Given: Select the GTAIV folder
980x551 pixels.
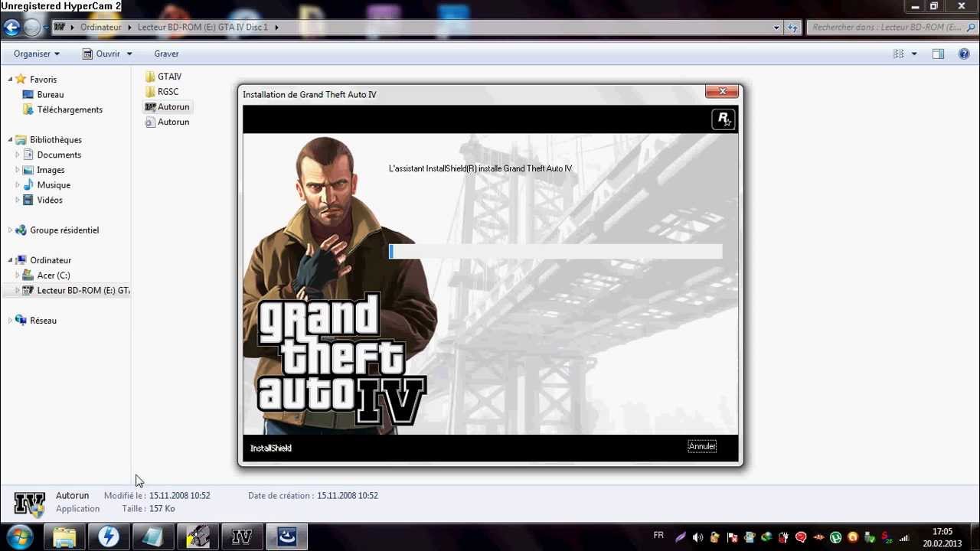Looking at the screenshot, I should [x=169, y=77].
